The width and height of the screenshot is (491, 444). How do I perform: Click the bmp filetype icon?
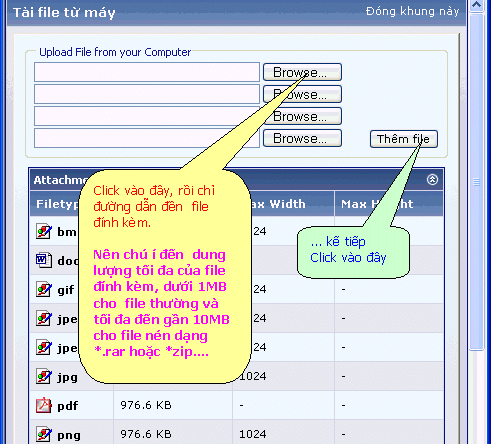point(44,231)
